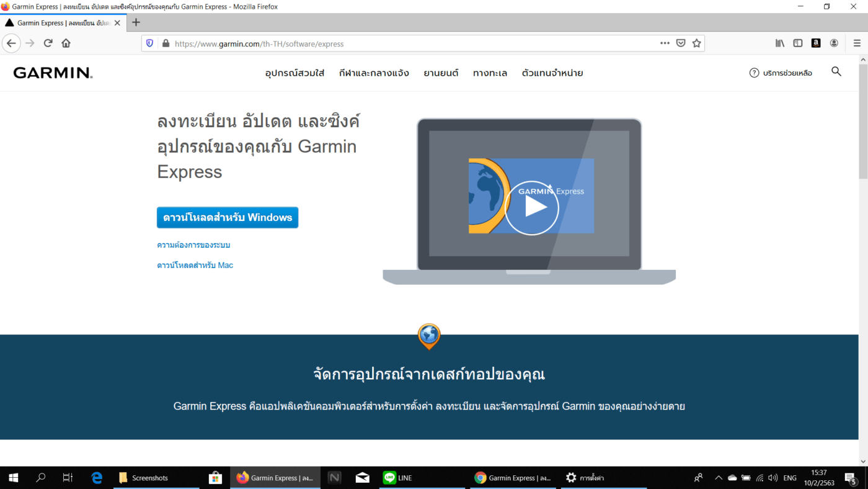Image resolution: width=868 pixels, height=489 pixels.
Task: Toggle the Firefox sidebar icon
Action: pos(798,43)
